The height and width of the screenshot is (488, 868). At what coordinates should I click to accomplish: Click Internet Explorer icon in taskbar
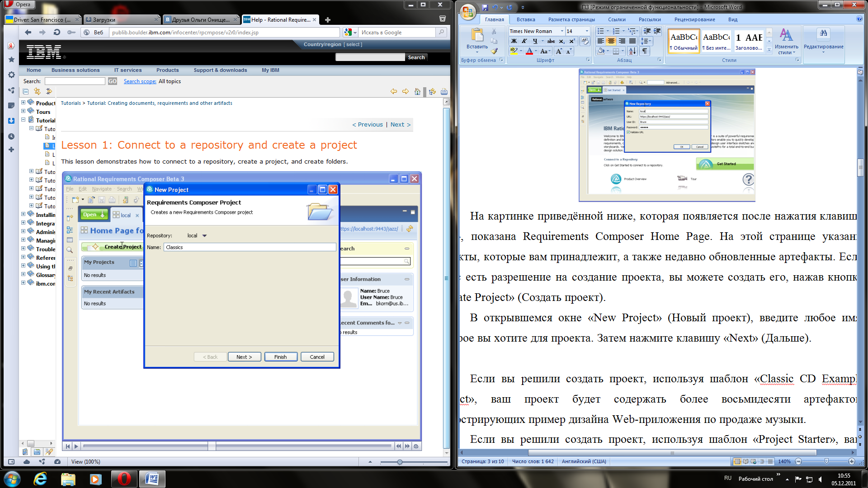pyautogui.click(x=40, y=479)
